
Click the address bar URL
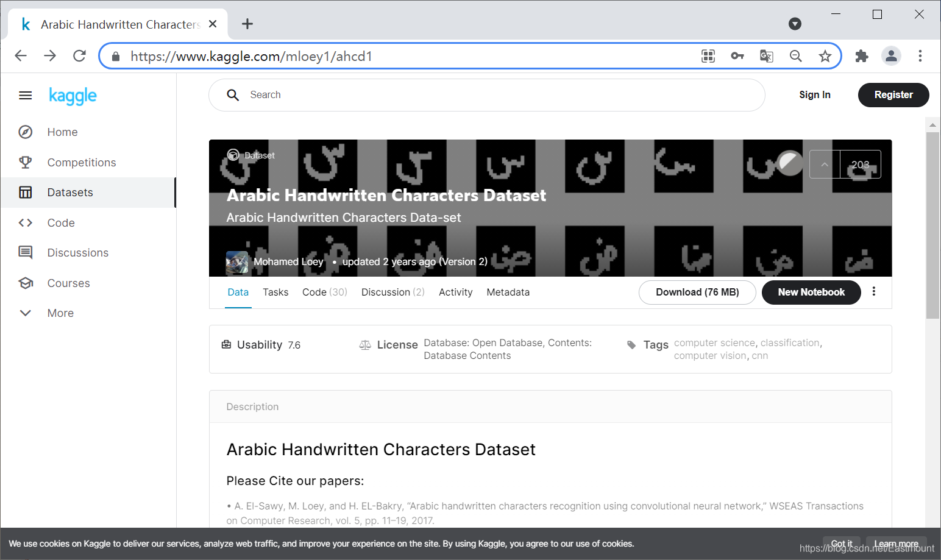[251, 57]
